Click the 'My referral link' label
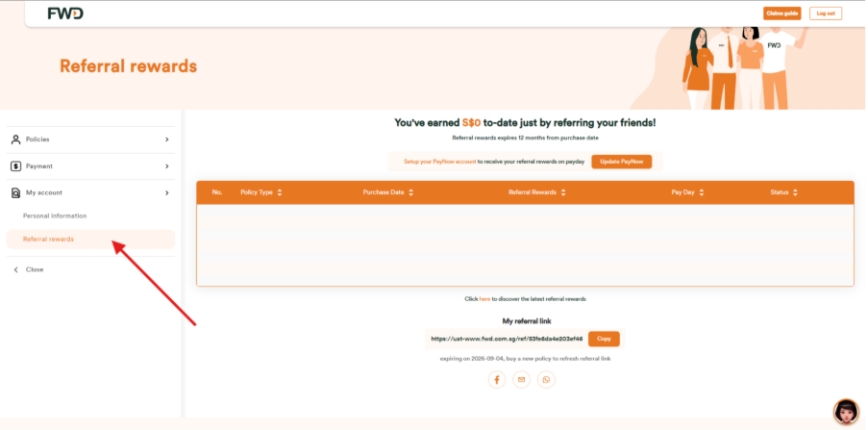 (x=527, y=321)
